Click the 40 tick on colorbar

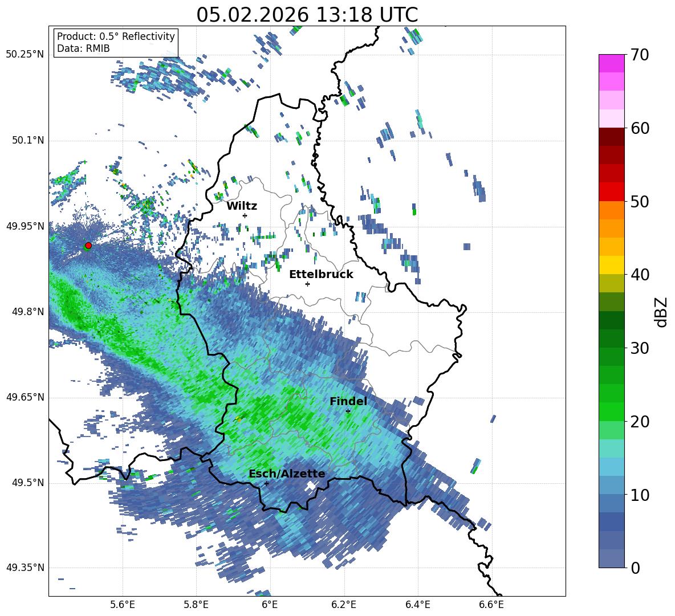640,275
